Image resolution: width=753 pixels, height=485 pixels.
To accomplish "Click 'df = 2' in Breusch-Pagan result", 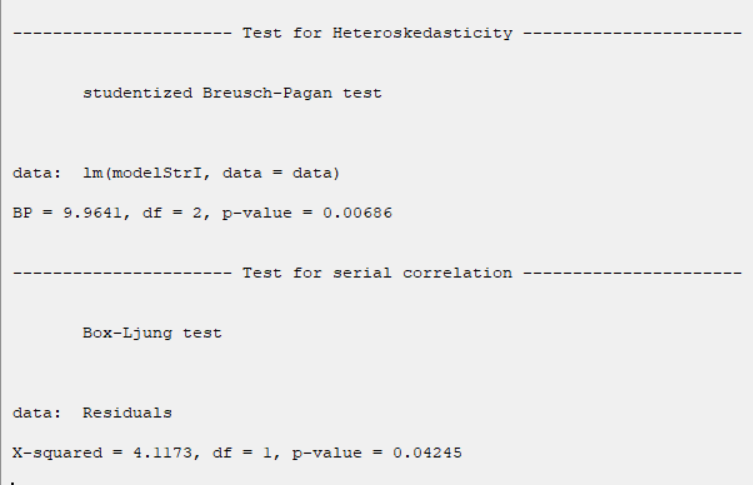I will (x=172, y=213).
